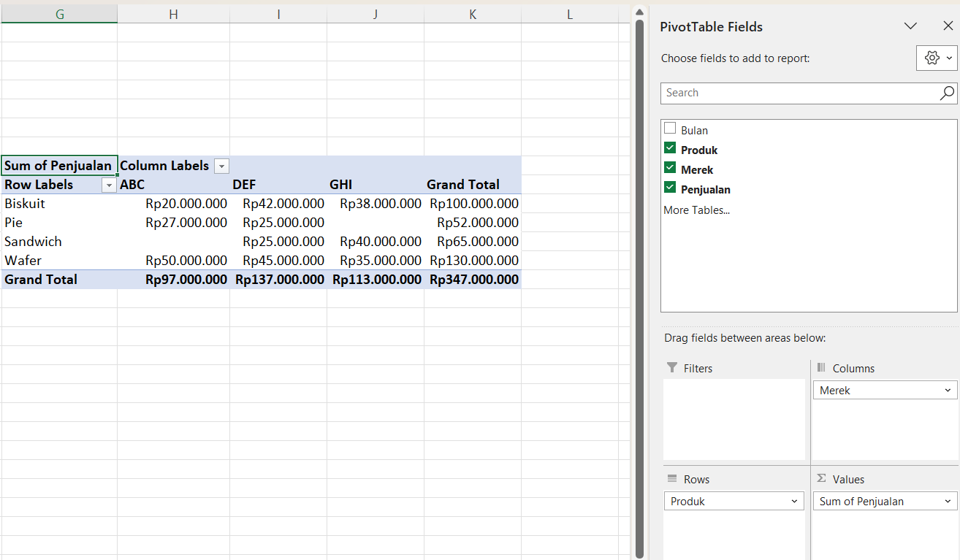Click the Penjualan field name in list
Image resolution: width=960 pixels, height=560 pixels.
click(706, 190)
